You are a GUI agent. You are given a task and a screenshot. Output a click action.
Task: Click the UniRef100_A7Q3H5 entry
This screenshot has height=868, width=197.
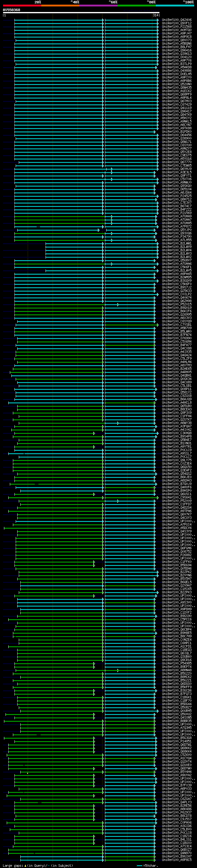coord(177,728)
